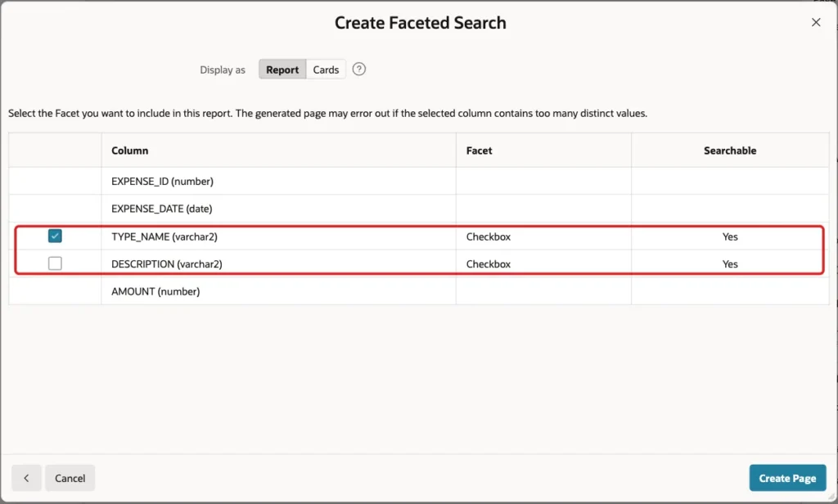Switch display to Cards
The height and width of the screenshot is (504, 838).
(x=326, y=70)
